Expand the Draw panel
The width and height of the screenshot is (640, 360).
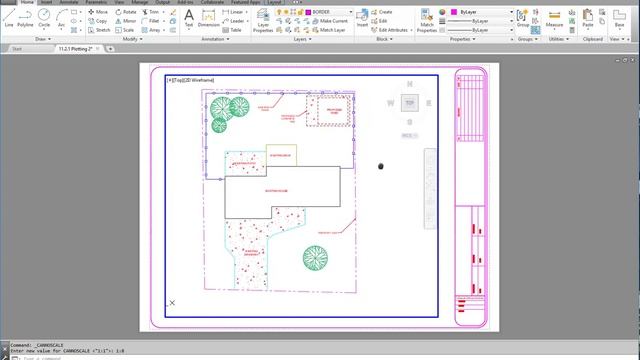point(43,39)
